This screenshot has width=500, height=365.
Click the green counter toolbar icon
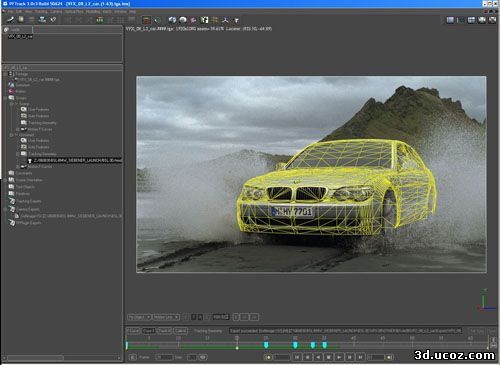[x=100, y=20]
